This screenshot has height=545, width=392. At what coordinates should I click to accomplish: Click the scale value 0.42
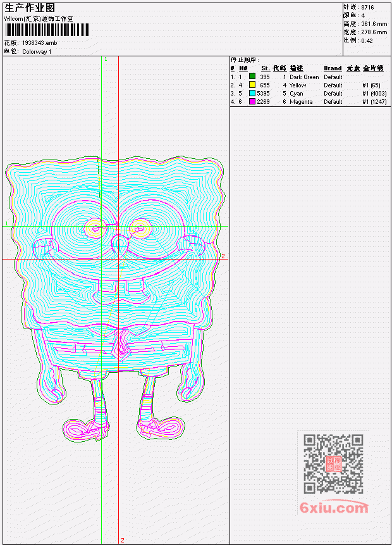tap(367, 41)
